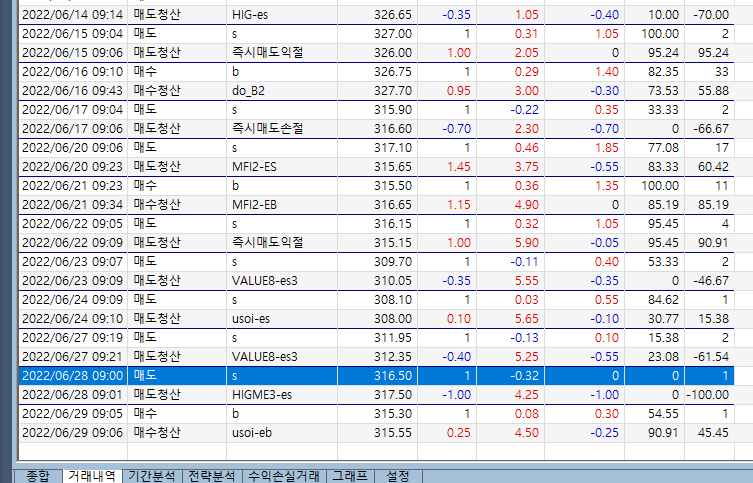The width and height of the screenshot is (753, 483).
Task: Open the 거래내역 tab
Action: pyautogui.click(x=91, y=476)
